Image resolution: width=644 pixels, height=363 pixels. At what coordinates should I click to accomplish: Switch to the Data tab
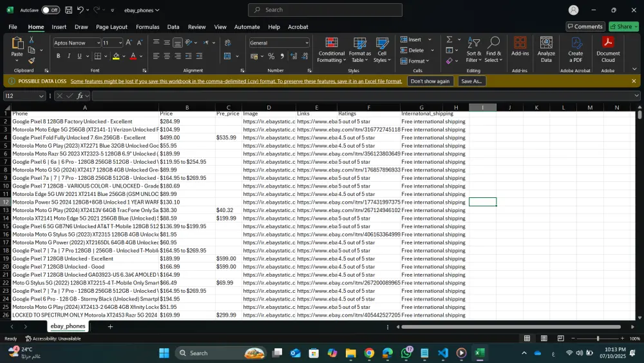(x=173, y=26)
